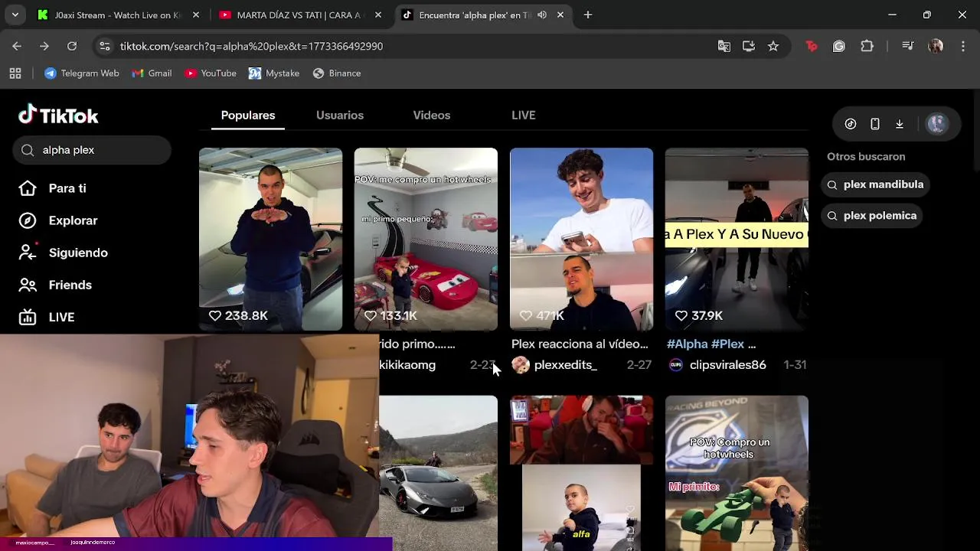Reload the page
Viewport: 980px width, 551px height.
tap(72, 46)
